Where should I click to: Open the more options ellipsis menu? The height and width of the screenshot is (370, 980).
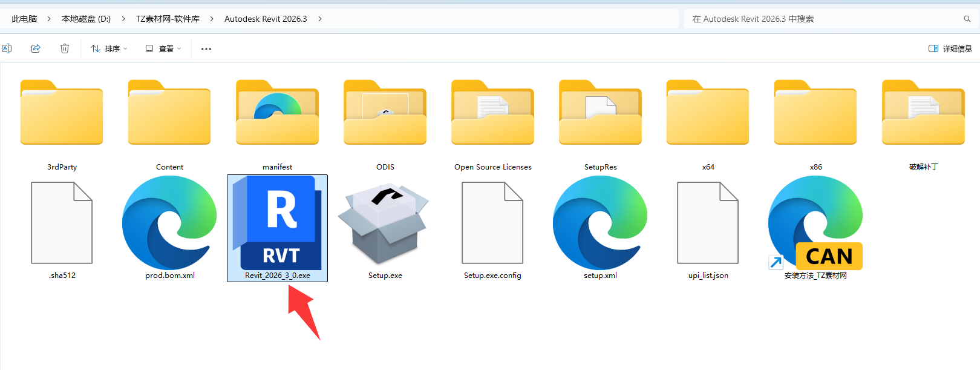tap(206, 48)
